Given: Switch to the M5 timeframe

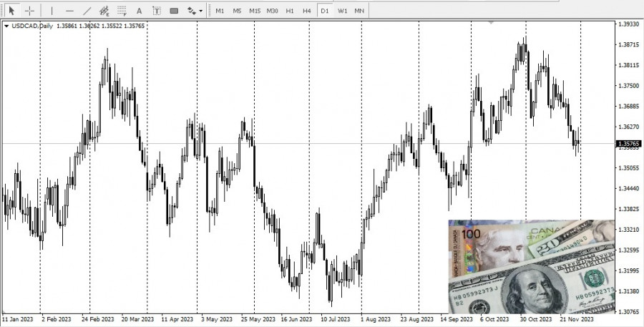Looking at the screenshot, I should pyautogui.click(x=237, y=11).
